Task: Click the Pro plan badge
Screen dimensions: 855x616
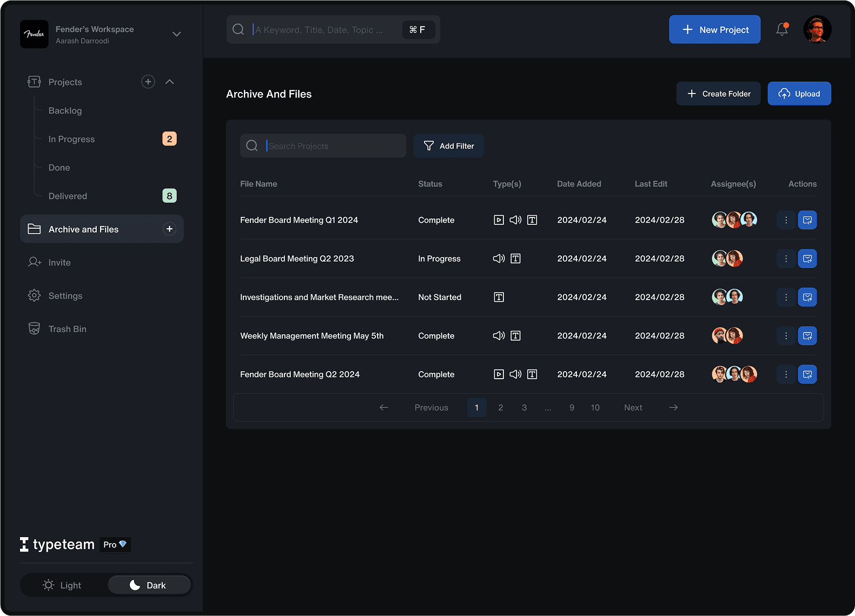Action: (115, 545)
